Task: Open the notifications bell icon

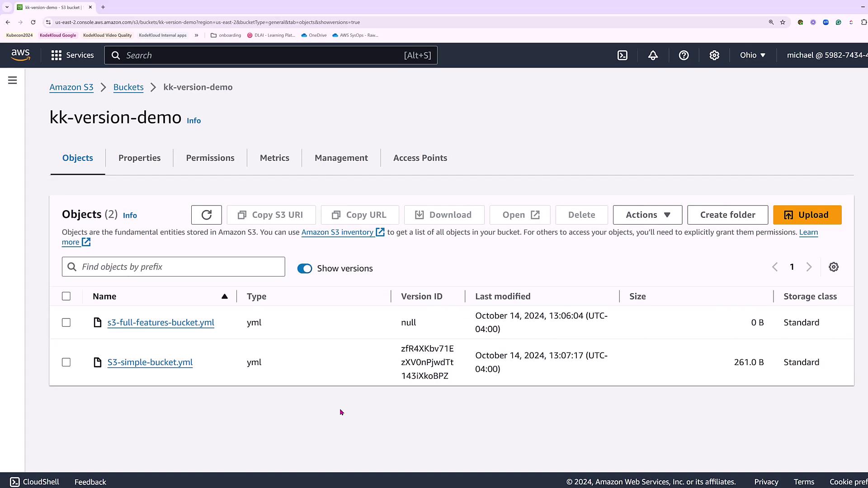Action: [x=653, y=55]
